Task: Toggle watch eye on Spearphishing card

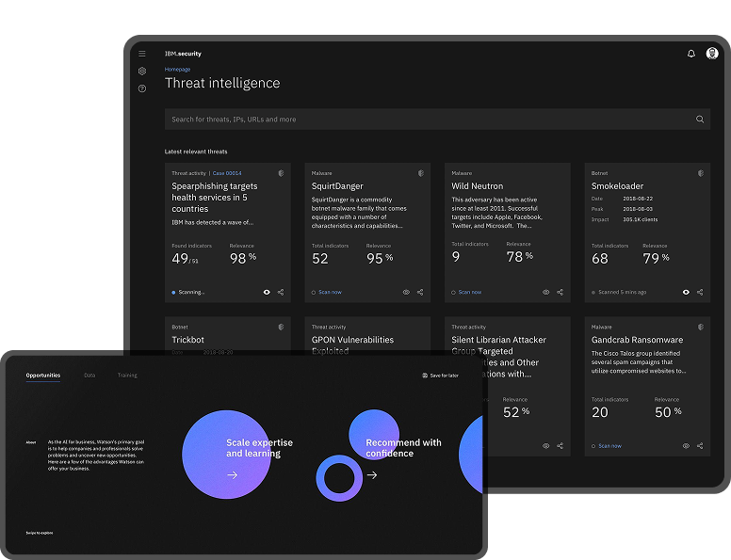Action: click(x=267, y=292)
